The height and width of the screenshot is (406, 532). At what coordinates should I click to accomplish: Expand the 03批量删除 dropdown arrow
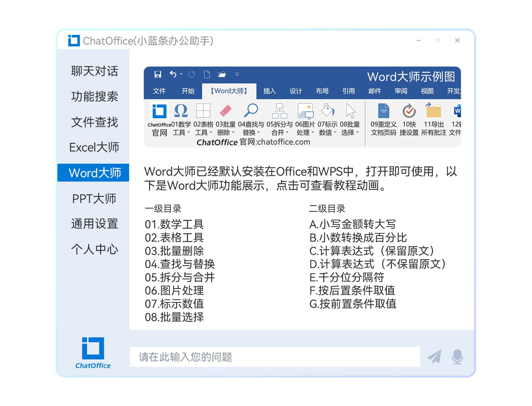(x=233, y=132)
